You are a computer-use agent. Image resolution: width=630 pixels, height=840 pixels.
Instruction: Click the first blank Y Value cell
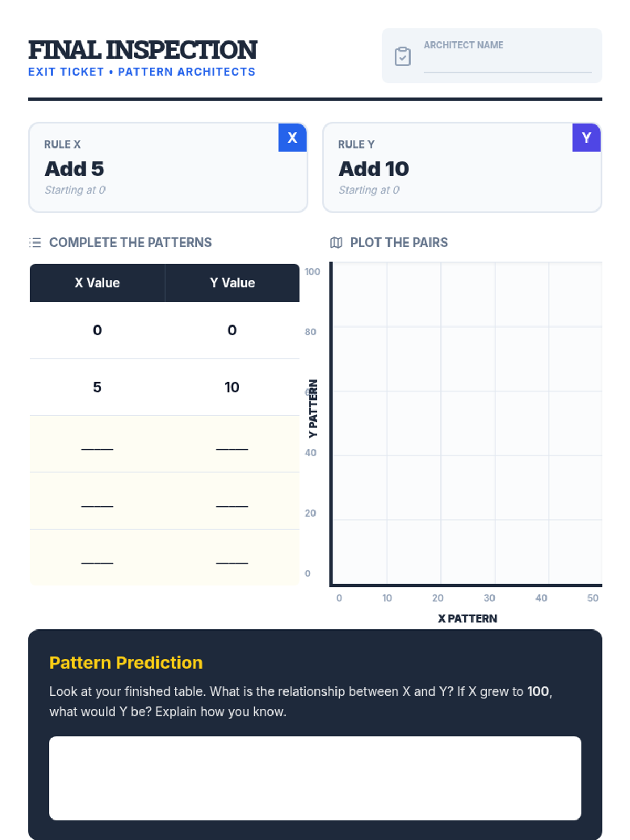pyautogui.click(x=232, y=444)
